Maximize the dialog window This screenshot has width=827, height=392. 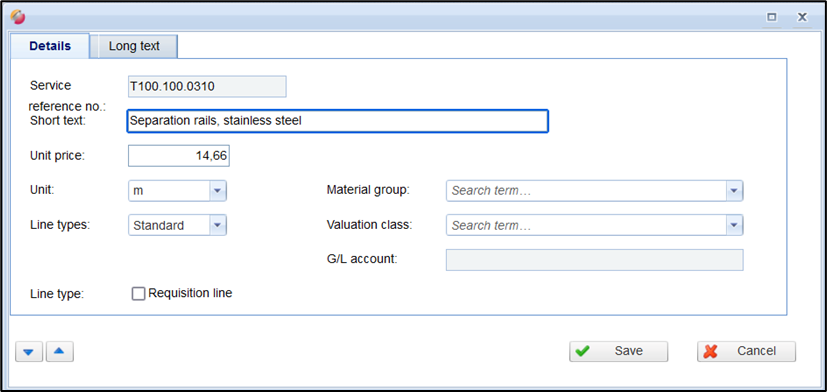(x=772, y=17)
